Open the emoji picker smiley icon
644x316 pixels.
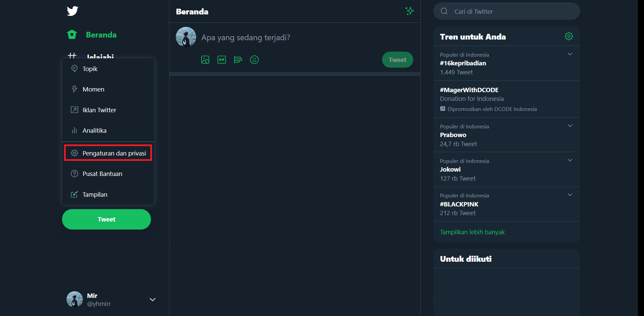click(255, 60)
